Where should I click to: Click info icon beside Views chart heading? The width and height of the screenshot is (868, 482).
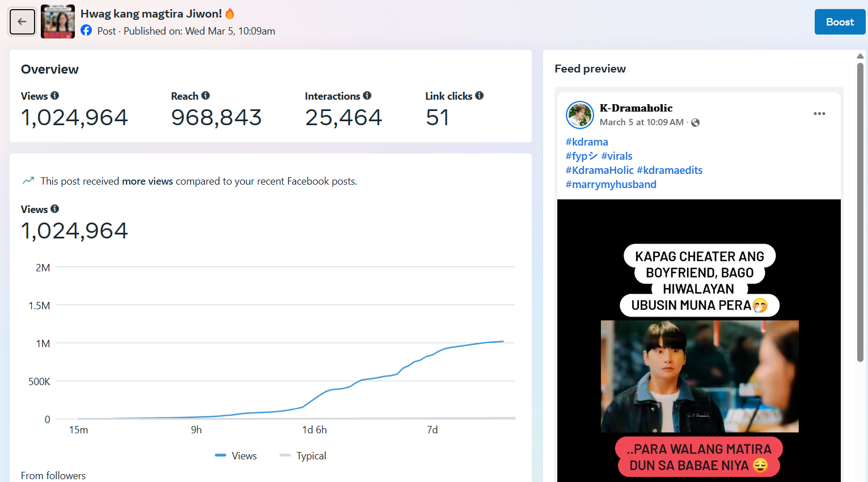(x=54, y=209)
